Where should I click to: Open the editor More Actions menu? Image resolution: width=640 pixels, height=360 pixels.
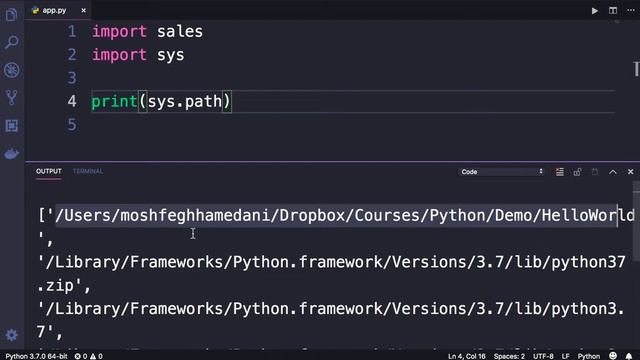(630, 11)
